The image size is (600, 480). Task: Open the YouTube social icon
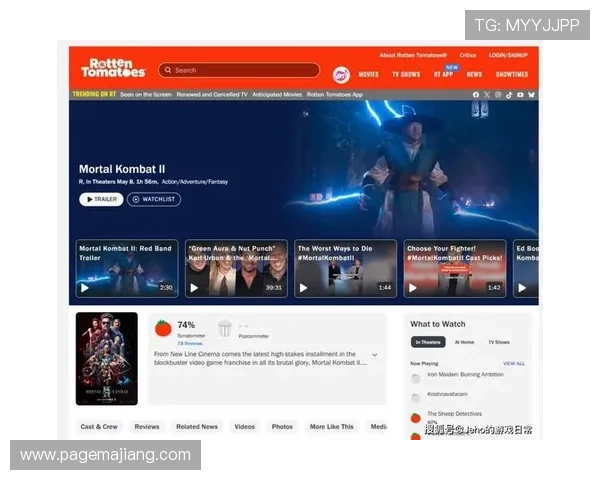coord(520,95)
